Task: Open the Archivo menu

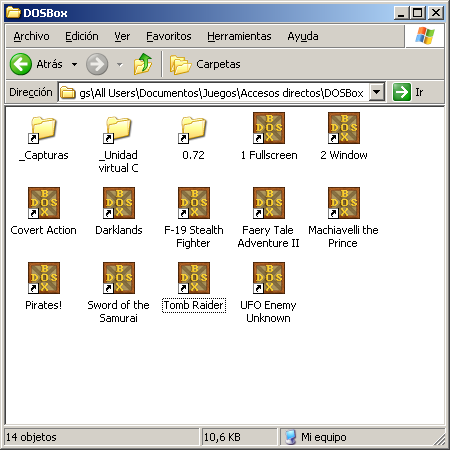Action: 31,36
